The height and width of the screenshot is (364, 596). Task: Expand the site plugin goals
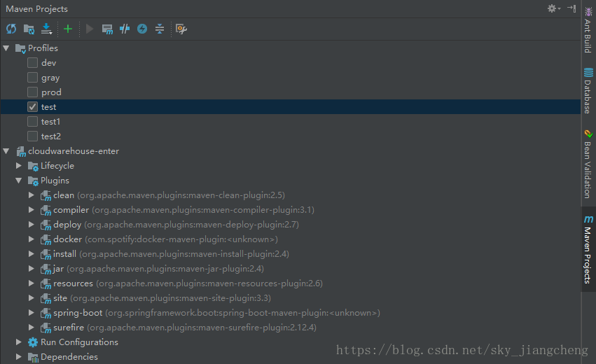pyautogui.click(x=32, y=298)
